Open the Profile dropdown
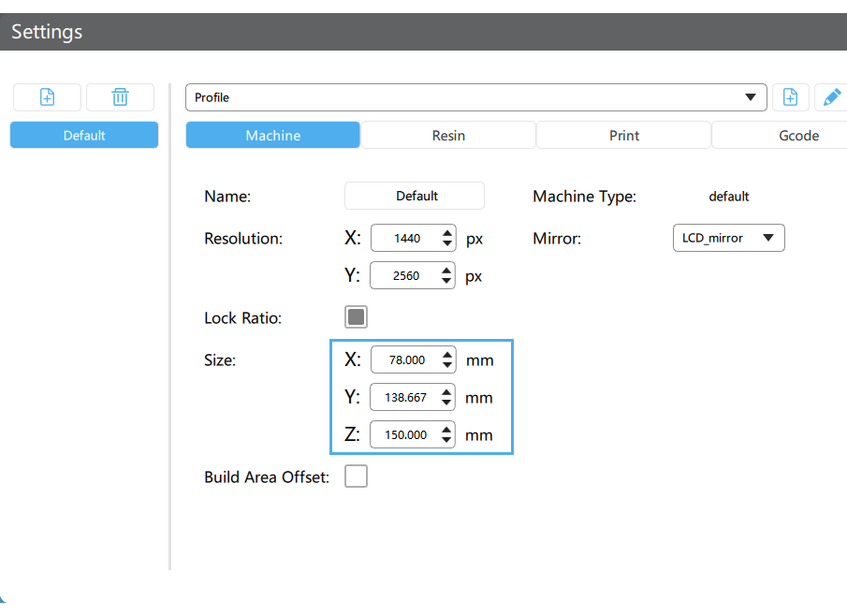 click(750, 96)
